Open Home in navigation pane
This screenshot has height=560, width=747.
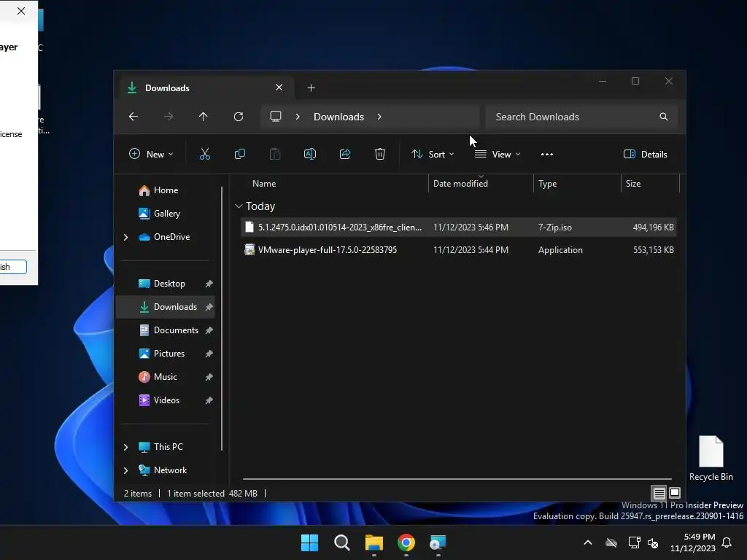tap(165, 190)
